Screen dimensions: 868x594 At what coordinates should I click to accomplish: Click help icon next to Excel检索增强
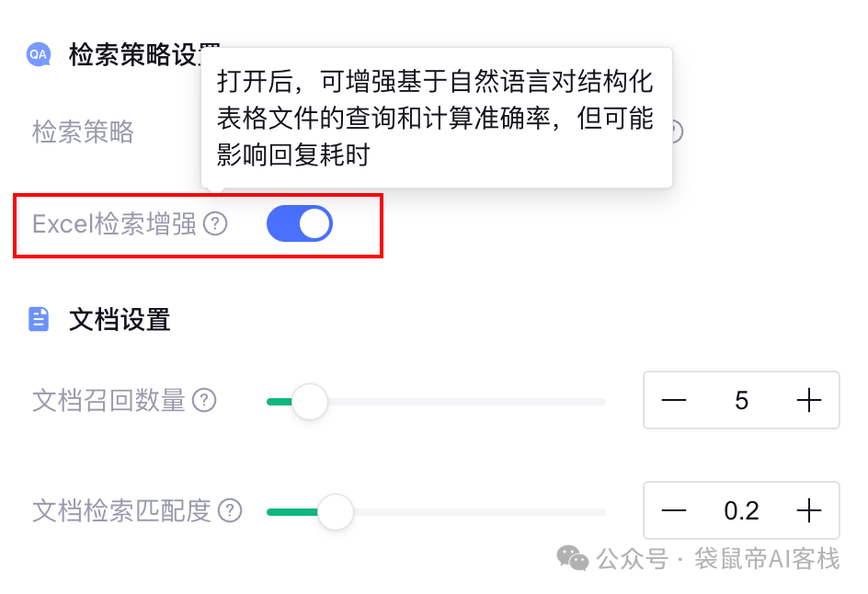215,224
